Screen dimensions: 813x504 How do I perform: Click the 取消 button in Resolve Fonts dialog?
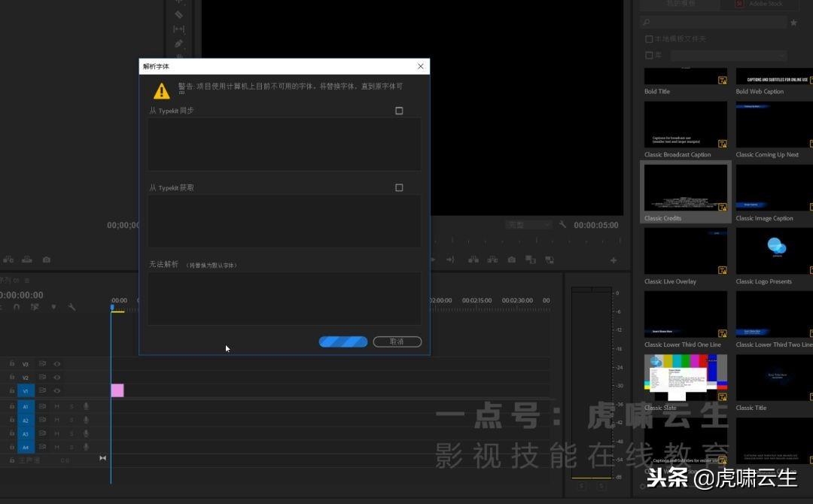tap(397, 342)
